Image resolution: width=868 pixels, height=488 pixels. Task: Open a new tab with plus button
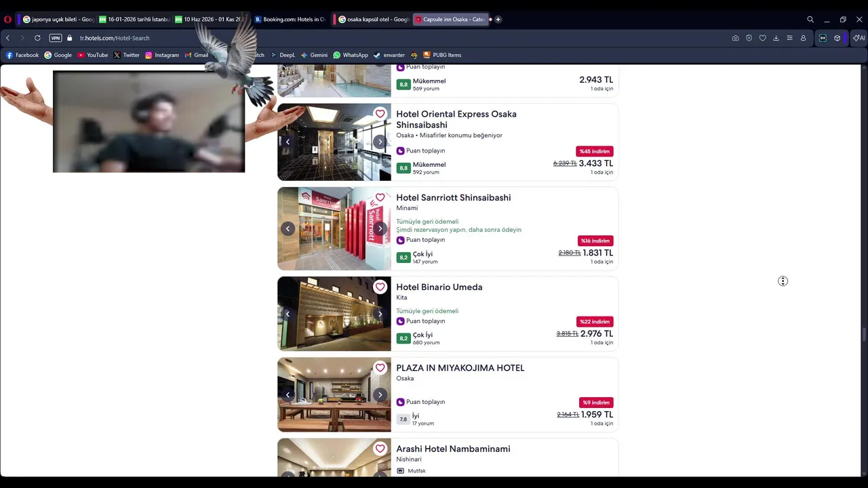click(498, 20)
